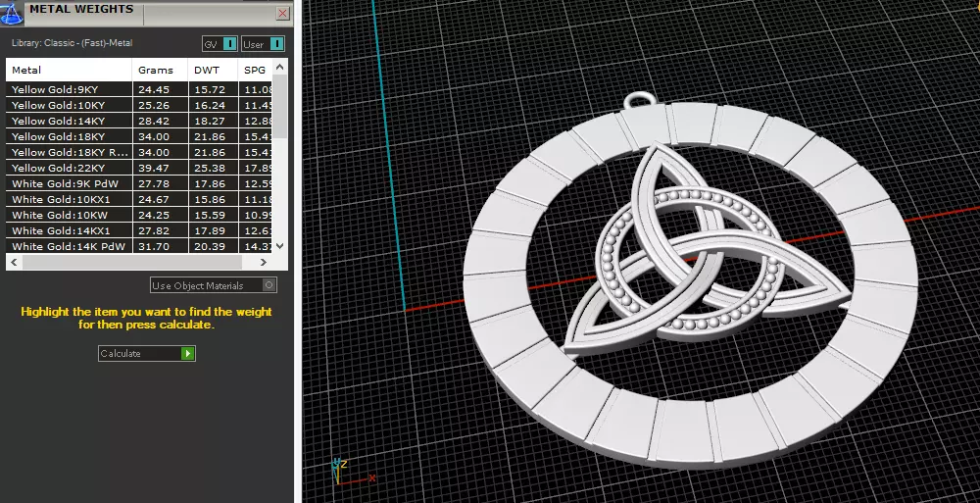980x503 pixels.
Task: Click the table's right scroll arrow
Action: 263,262
